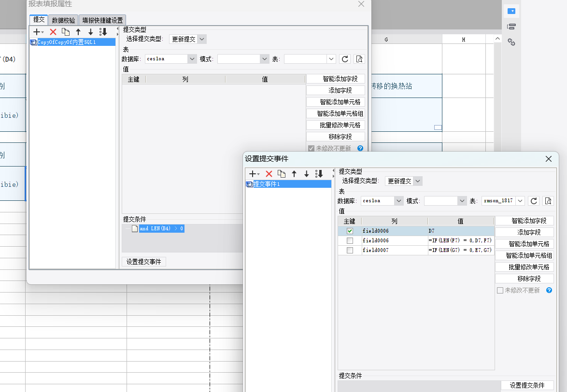Image resolution: width=567 pixels, height=392 pixels.
Task: Click 批量修改单元格 button in 设置提交事件 dialog
Action: click(524, 267)
